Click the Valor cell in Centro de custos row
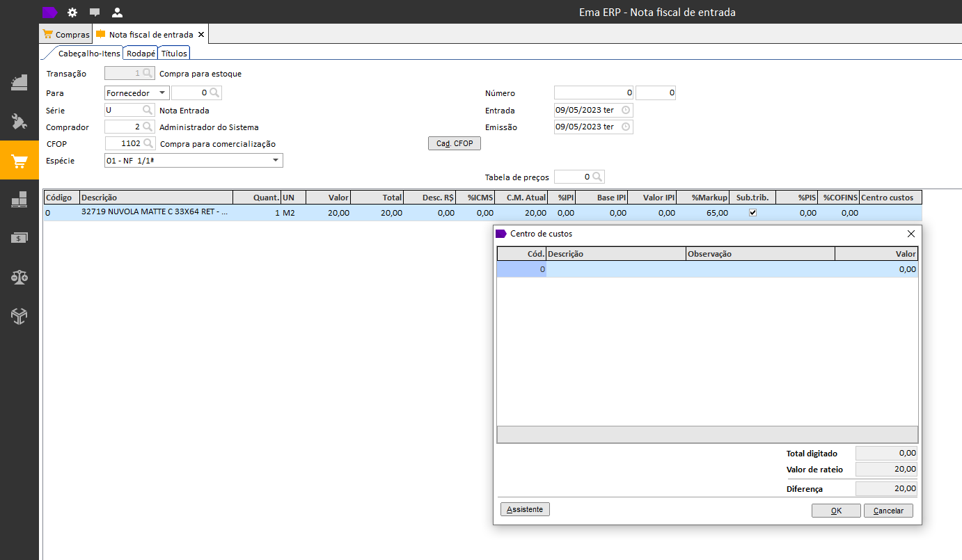The image size is (962, 560). click(876, 269)
